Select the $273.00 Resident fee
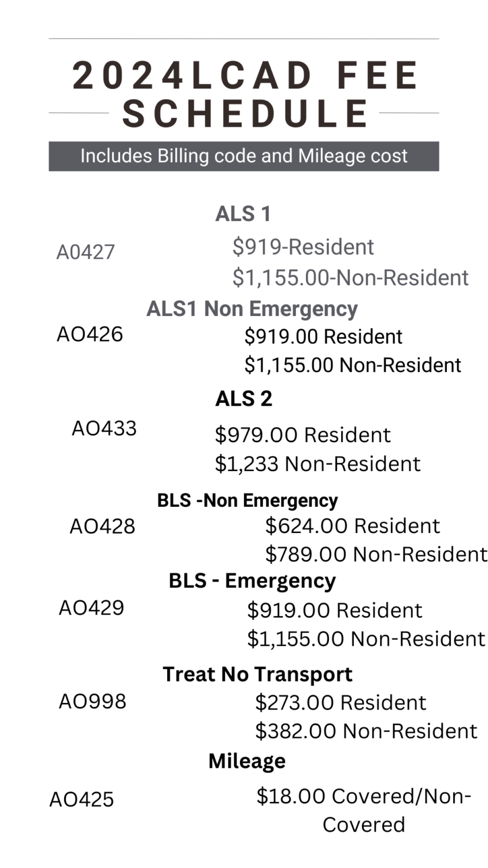Image resolution: width=488 pixels, height=868 pixels. 341,703
